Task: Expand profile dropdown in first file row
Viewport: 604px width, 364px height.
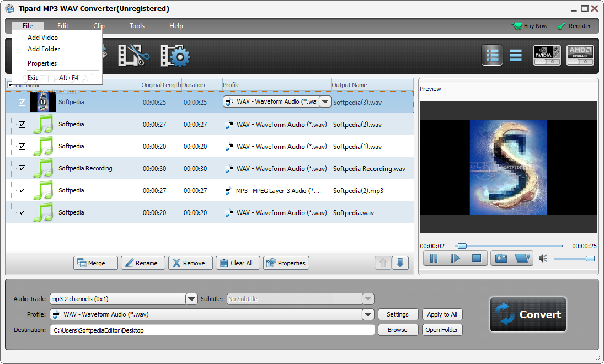Action: pyautogui.click(x=325, y=101)
